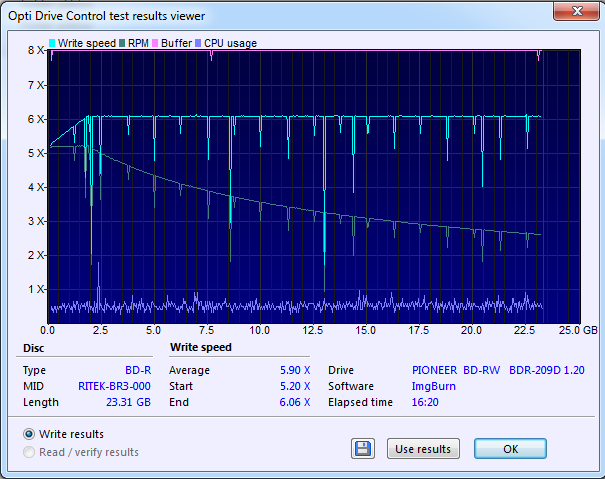605x479 pixels.
Task: Click the MID value RITEK-BR3-000
Action: click(x=114, y=386)
